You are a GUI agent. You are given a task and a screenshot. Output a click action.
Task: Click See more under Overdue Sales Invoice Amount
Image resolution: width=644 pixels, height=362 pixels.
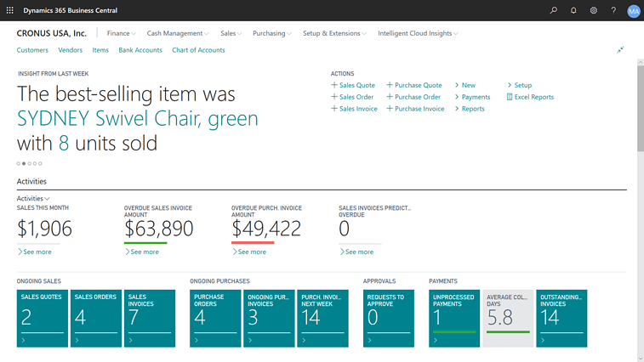[x=142, y=252]
